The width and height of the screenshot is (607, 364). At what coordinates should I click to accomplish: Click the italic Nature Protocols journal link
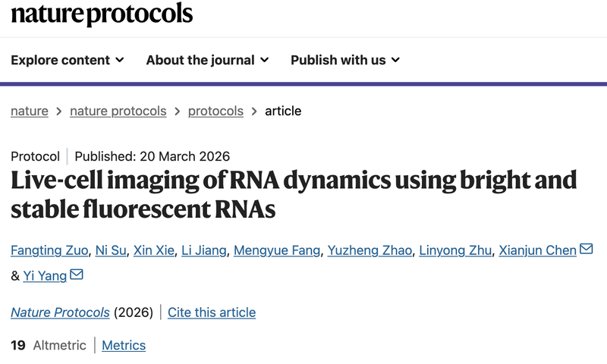click(60, 312)
